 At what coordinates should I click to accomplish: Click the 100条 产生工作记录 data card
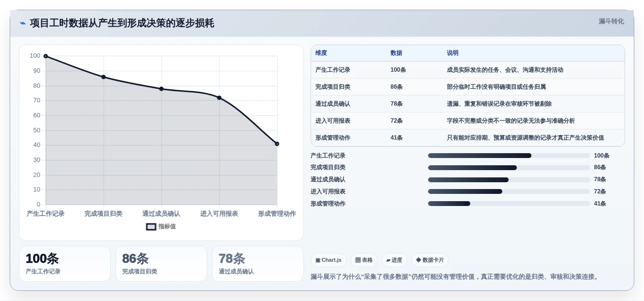pyautogui.click(x=65, y=264)
